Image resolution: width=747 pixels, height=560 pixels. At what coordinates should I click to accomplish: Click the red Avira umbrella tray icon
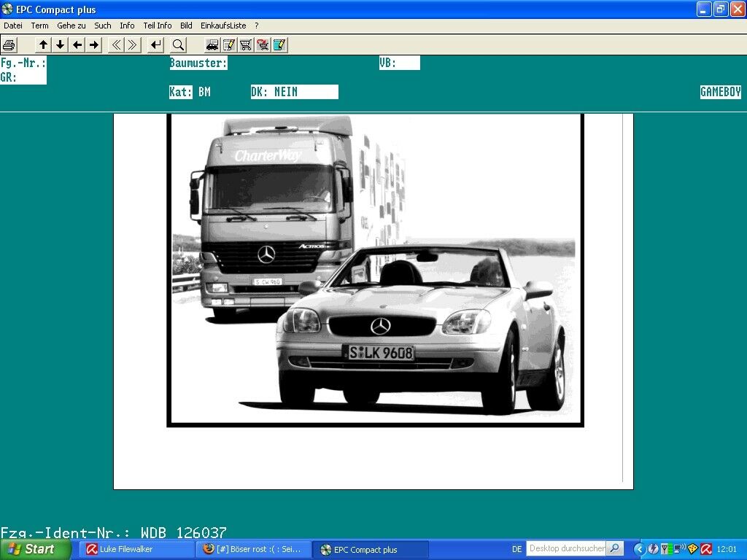click(706, 549)
